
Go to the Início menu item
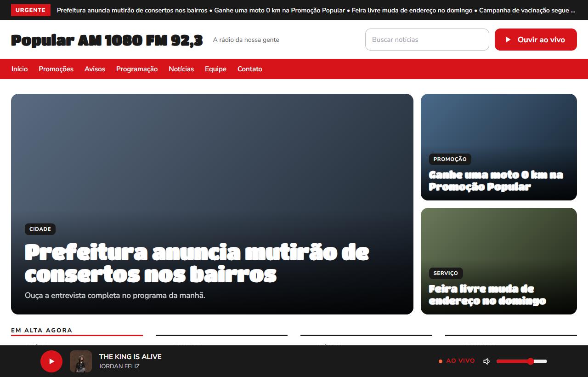coord(20,69)
